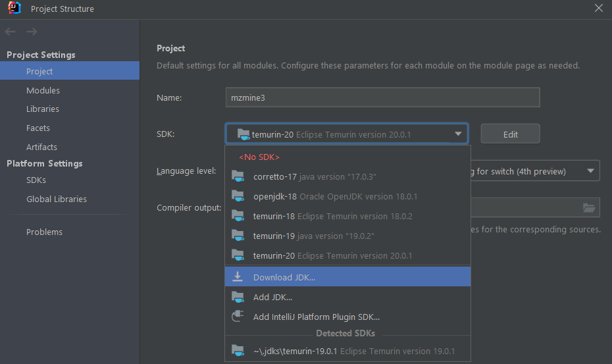This screenshot has height=364, width=612.
Task: Select Add IntelliJ Platform Plugin SDK...
Action: [x=347, y=317]
